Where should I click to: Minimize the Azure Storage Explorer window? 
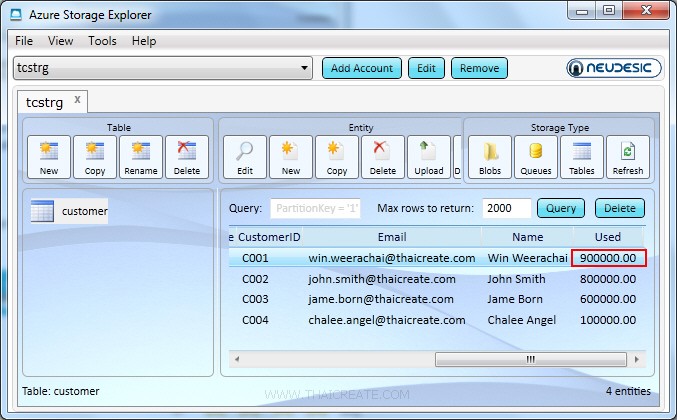(x=582, y=11)
